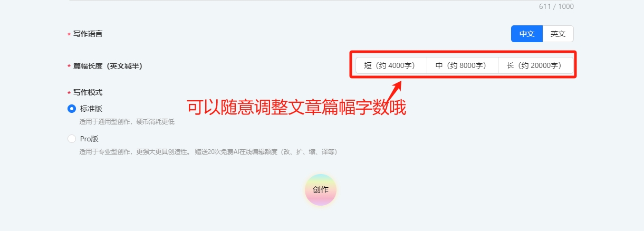Click the 适用于专业型创作 Pro description text
Viewport: 644px width, 231px height.
coord(208,152)
